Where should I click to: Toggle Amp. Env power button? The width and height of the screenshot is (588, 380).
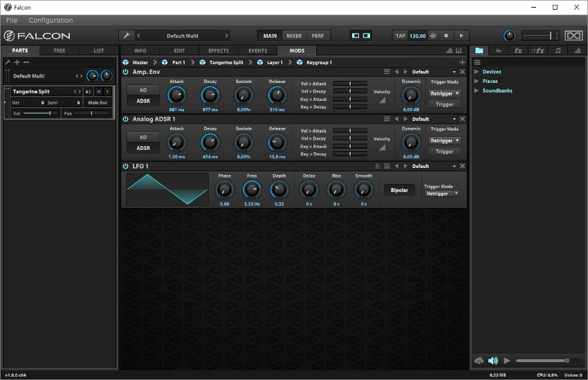(126, 72)
